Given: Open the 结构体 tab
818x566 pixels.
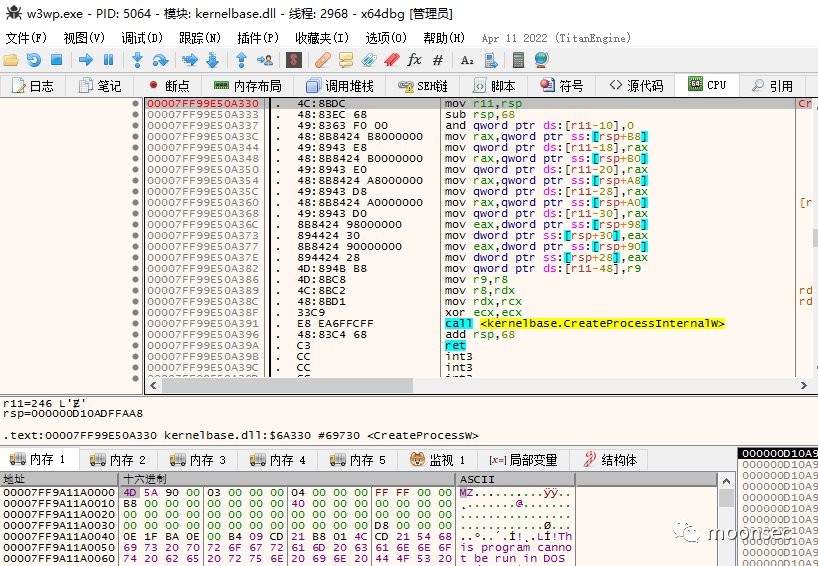Looking at the screenshot, I should 610,460.
